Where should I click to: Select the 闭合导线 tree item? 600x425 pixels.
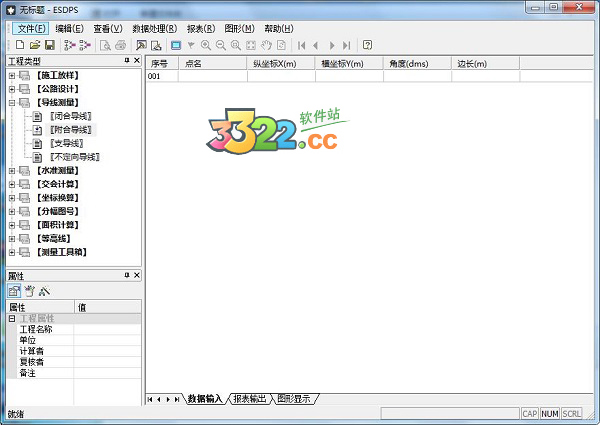pyautogui.click(x=71, y=116)
